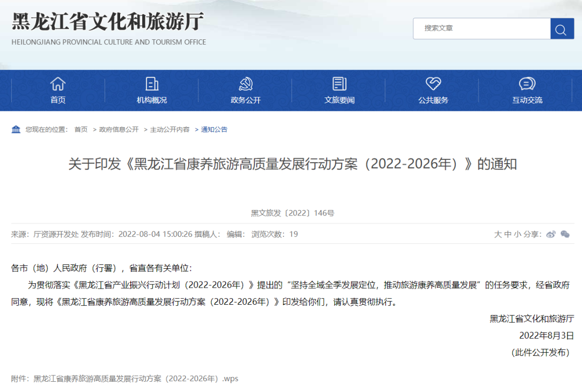This screenshot has height=392, width=582.
Task: Share article via Weibo icon
Action: click(x=551, y=234)
